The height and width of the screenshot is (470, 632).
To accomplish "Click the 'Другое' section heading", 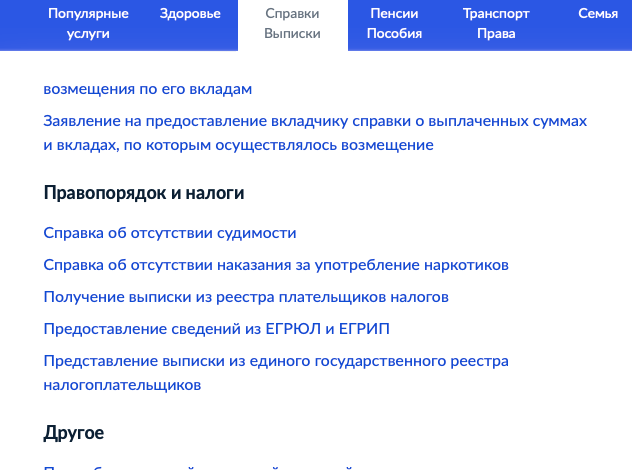I will coord(74,433).
